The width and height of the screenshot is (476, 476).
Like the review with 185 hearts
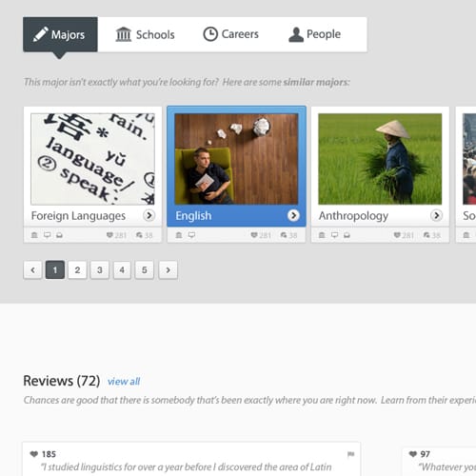click(x=34, y=454)
